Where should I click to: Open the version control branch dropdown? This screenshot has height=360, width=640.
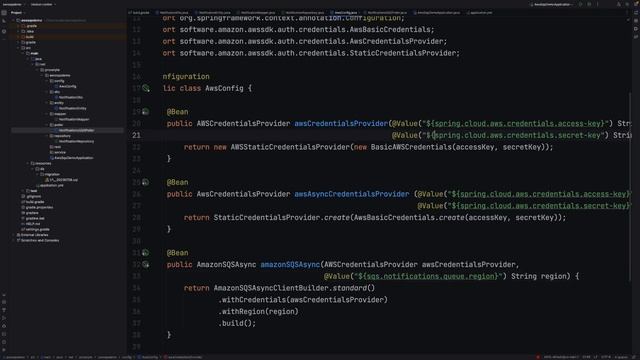coord(43,4)
